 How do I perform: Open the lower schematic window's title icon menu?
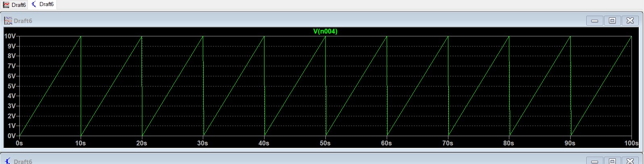[x=8, y=161]
